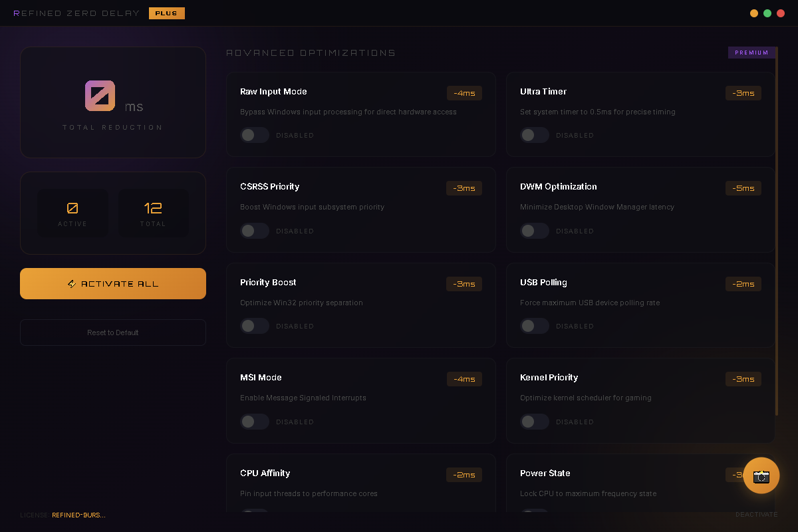Turn on the Ultra Timer switch
Viewport: 798px width, 532px height.
(x=534, y=135)
